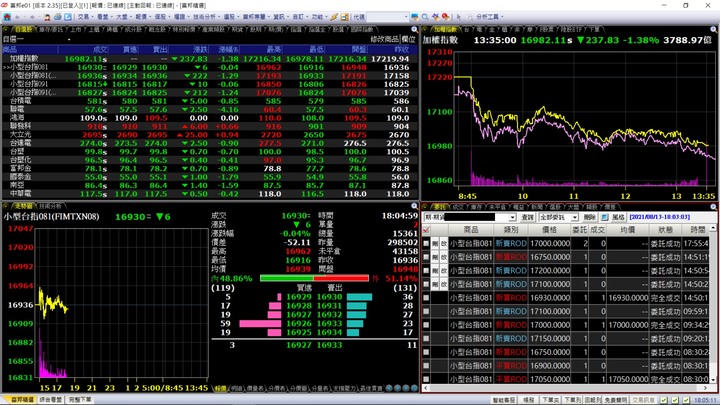This screenshot has width=720, height=405.
Task: Click the 智能客服 button in the status bar
Action: tap(504, 400)
